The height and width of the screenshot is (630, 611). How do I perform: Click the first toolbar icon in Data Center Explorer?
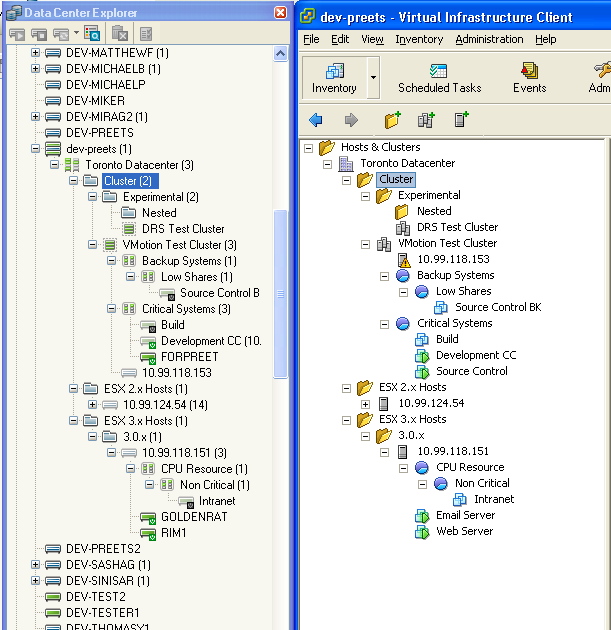(17, 35)
